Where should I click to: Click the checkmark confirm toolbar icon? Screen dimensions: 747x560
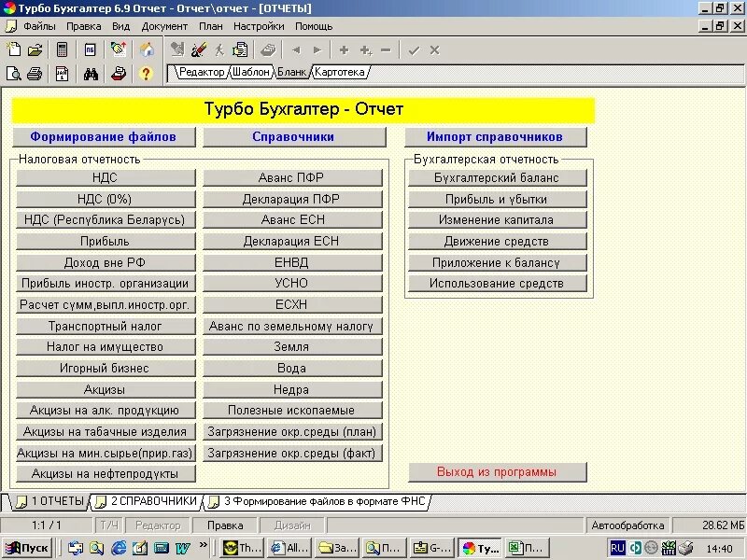click(x=414, y=50)
